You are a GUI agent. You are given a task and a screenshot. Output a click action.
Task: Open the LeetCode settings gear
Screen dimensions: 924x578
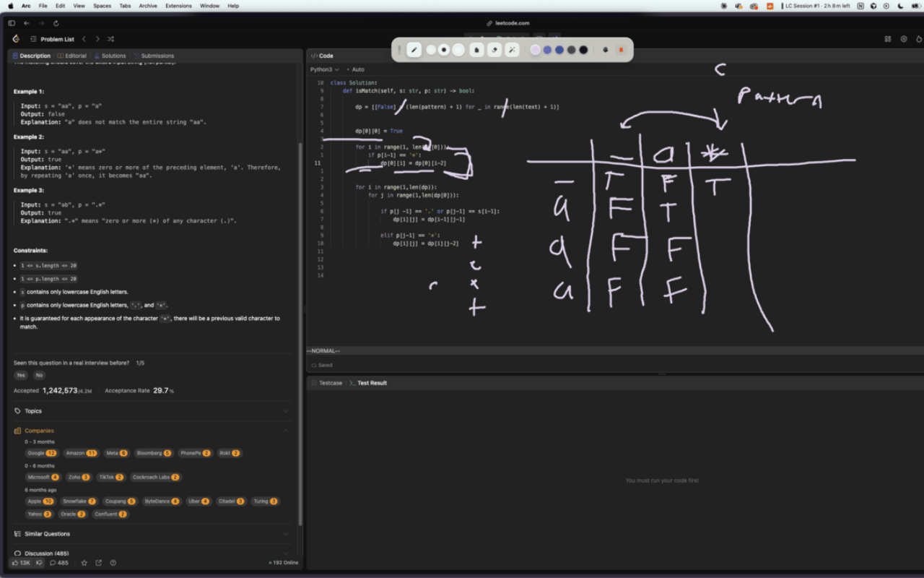(x=904, y=39)
